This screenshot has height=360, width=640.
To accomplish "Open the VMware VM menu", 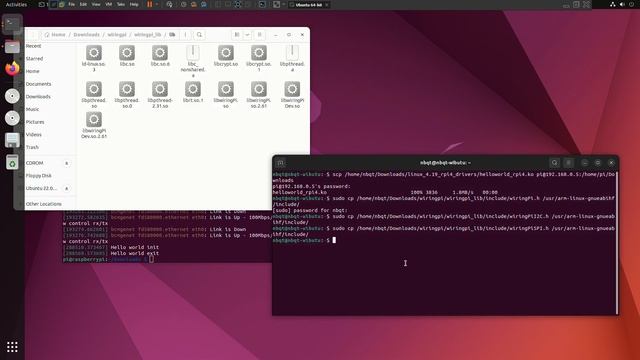I will pyautogui.click(x=109, y=4).
